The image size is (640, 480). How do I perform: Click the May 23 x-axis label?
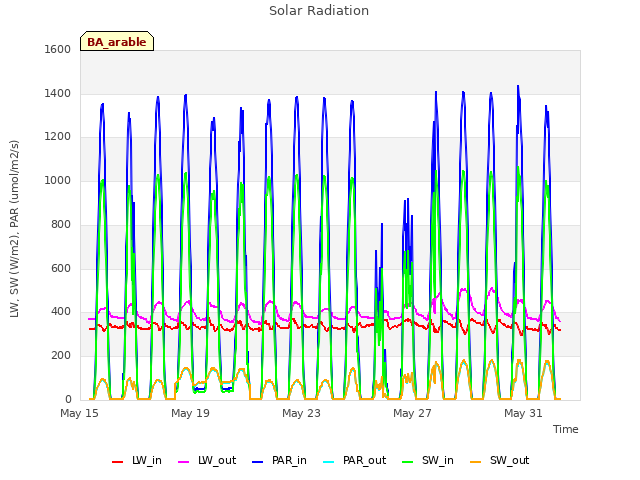pos(301,413)
